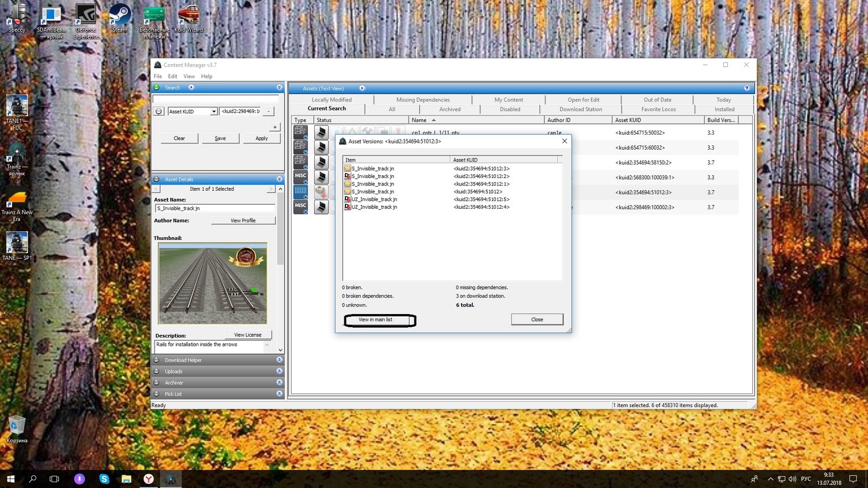Open the Kuid Wizard desktop icon
868x488 pixels.
click(x=189, y=17)
